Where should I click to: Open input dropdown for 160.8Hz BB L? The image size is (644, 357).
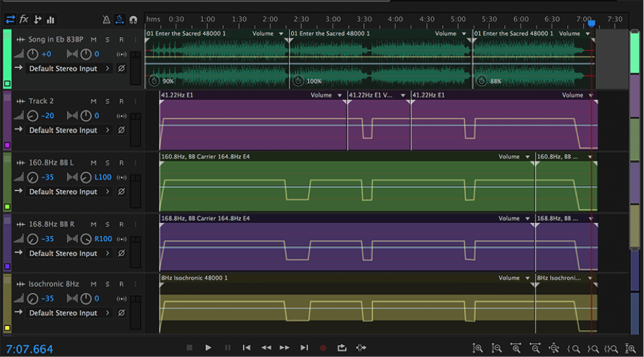(x=69, y=192)
